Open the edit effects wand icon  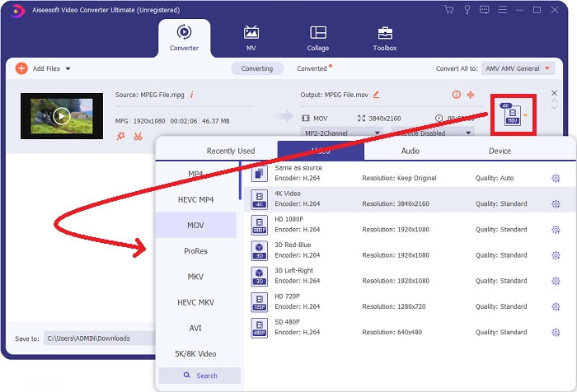pos(120,137)
